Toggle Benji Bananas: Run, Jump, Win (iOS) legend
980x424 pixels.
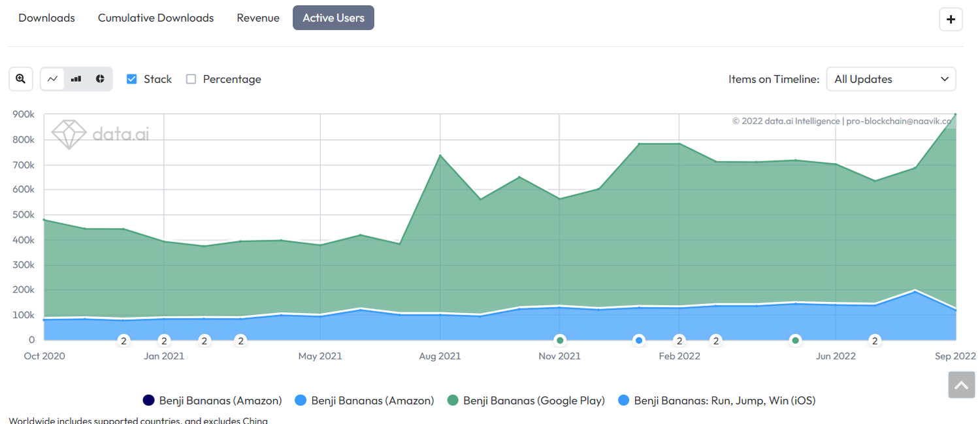point(717,400)
